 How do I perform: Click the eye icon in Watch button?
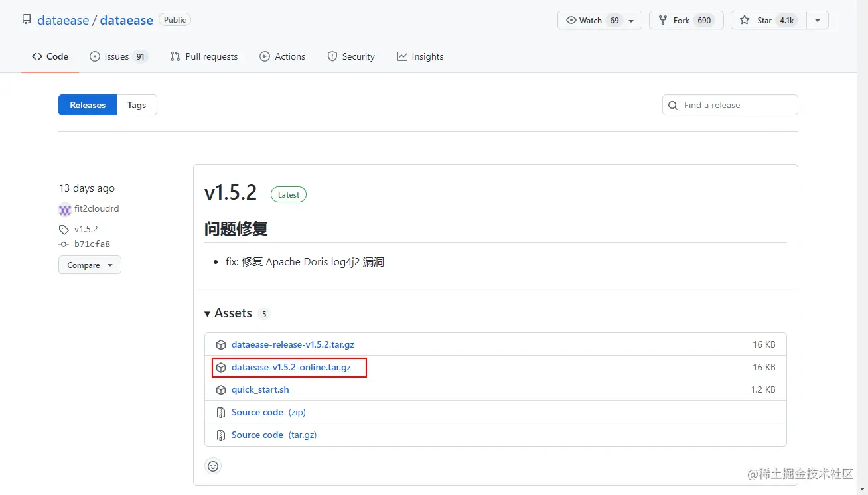571,21
